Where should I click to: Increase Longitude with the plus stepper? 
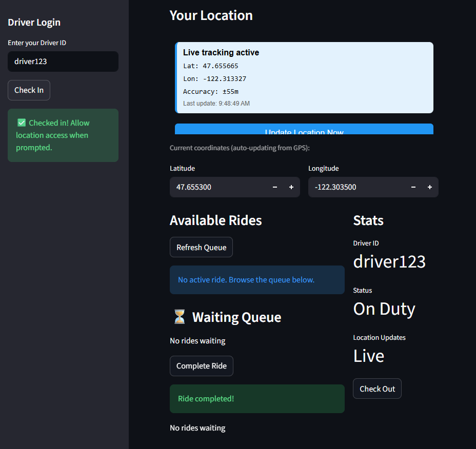tap(429, 187)
